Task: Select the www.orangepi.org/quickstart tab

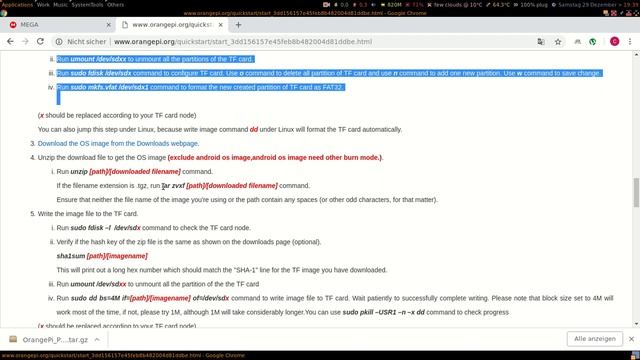Action: pos(172,25)
